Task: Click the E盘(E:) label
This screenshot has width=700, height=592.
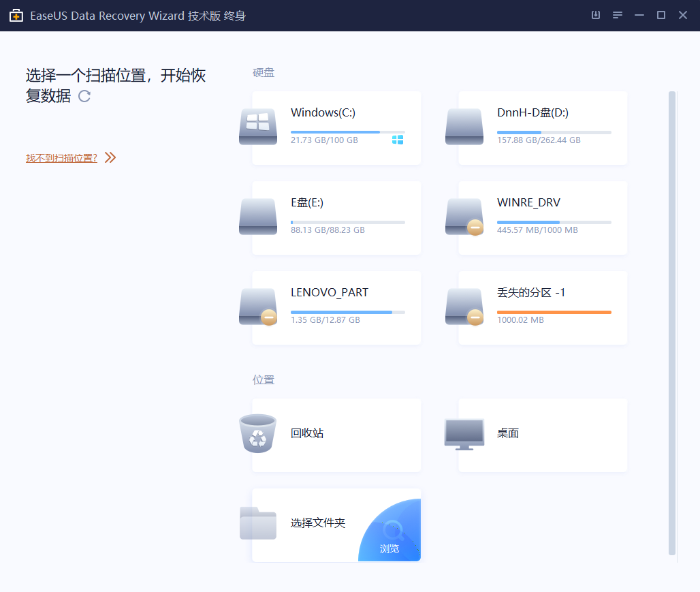Action: point(307,202)
